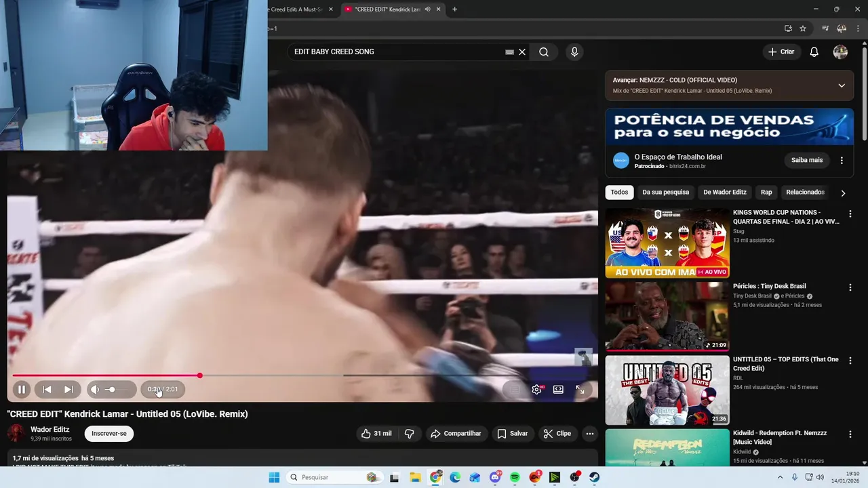This screenshot has height=488, width=868.
Task: Open the Potência de Vendas ad banner
Action: pyautogui.click(x=730, y=126)
